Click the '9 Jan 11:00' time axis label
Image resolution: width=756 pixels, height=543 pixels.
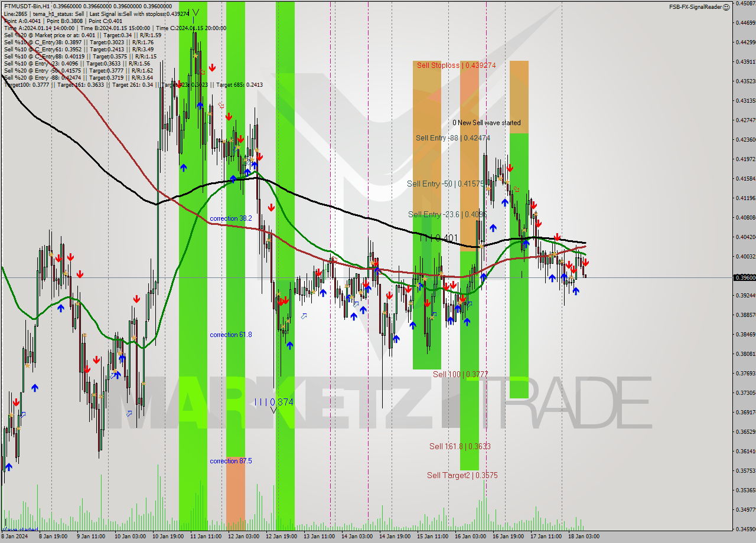pos(90,537)
